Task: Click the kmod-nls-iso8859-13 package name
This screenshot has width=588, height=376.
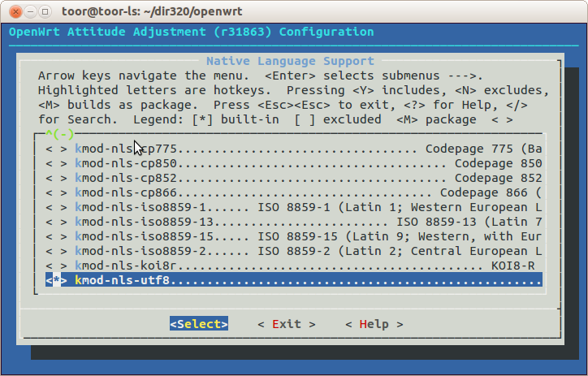Action: [x=144, y=222]
